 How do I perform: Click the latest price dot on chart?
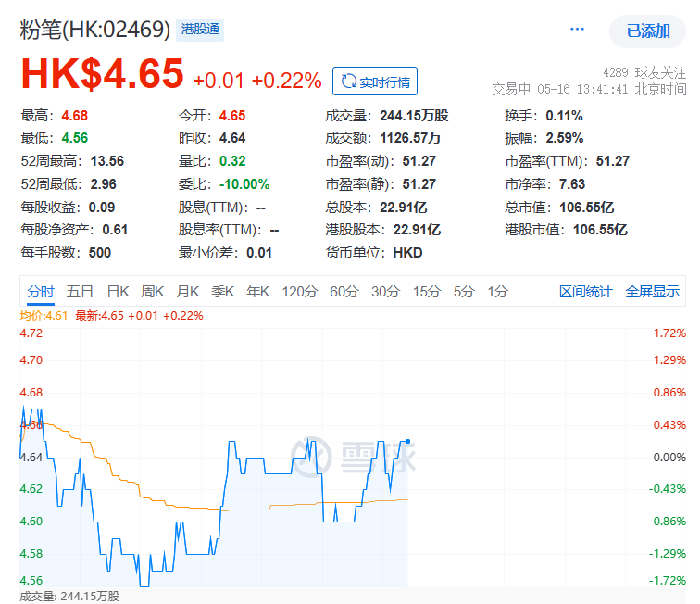click(x=407, y=441)
